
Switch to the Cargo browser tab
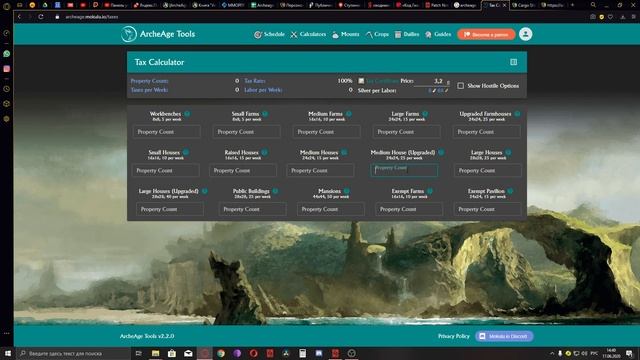pos(523,5)
